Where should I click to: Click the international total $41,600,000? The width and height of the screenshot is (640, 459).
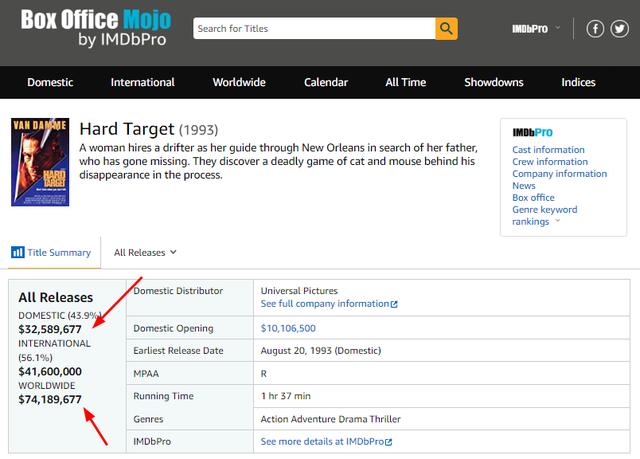pyautogui.click(x=50, y=372)
